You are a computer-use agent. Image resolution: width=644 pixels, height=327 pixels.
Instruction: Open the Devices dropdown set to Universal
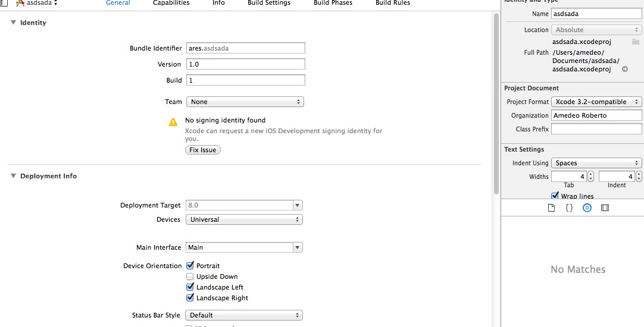244,219
